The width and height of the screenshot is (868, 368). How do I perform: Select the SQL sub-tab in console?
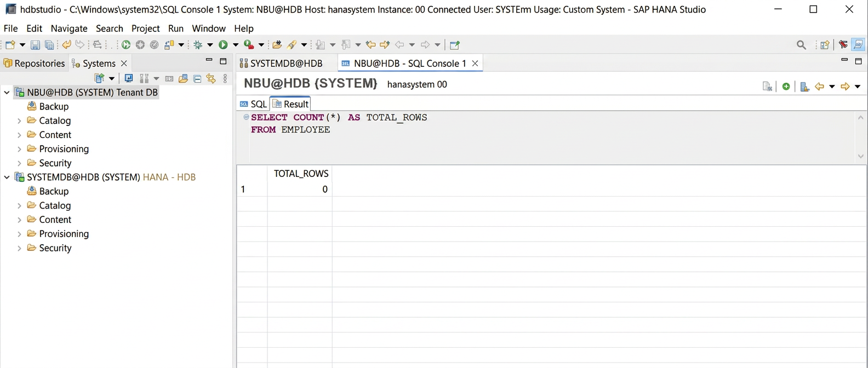click(253, 104)
